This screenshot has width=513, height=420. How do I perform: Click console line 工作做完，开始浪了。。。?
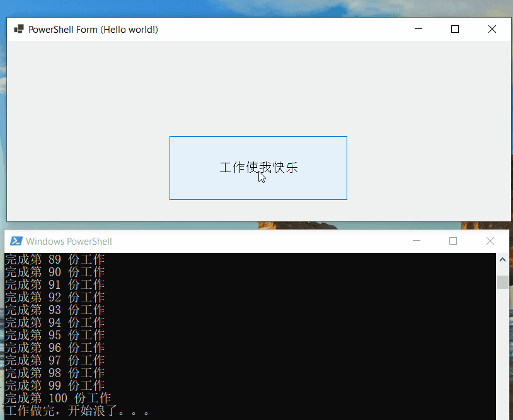coord(78,411)
